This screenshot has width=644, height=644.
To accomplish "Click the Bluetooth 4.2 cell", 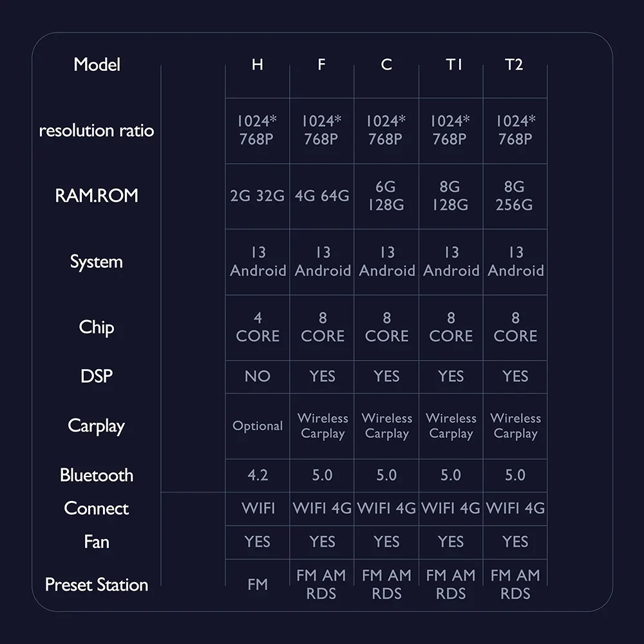I will [258, 475].
